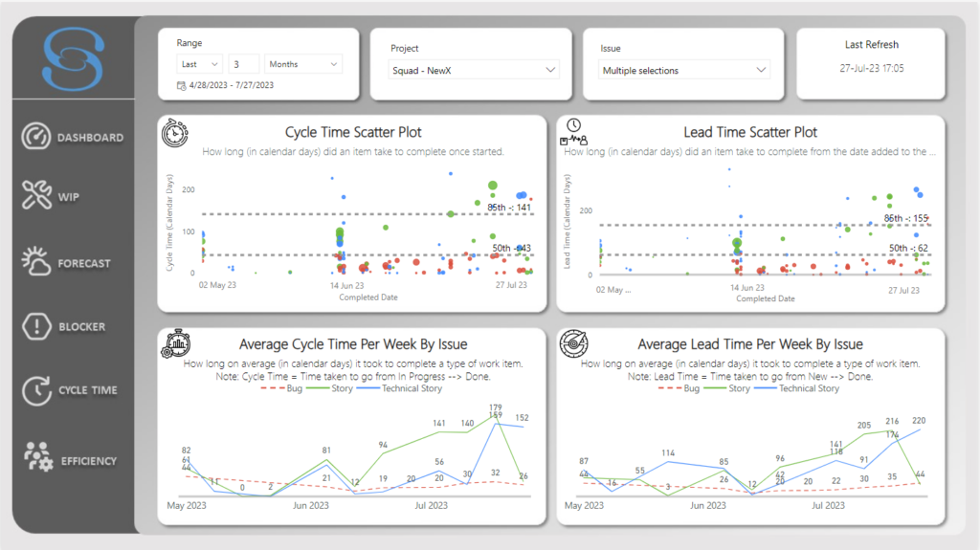Open the calendar icon next to the date range
This screenshot has height=550, width=980.
click(181, 86)
